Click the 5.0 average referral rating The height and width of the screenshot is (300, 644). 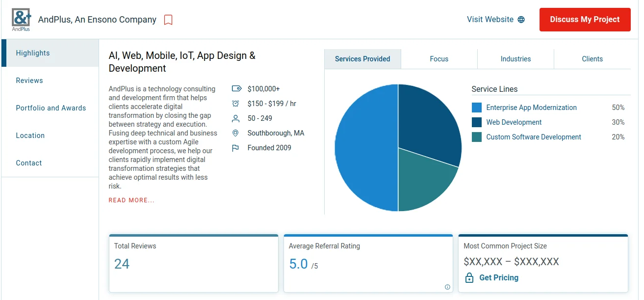point(298,264)
